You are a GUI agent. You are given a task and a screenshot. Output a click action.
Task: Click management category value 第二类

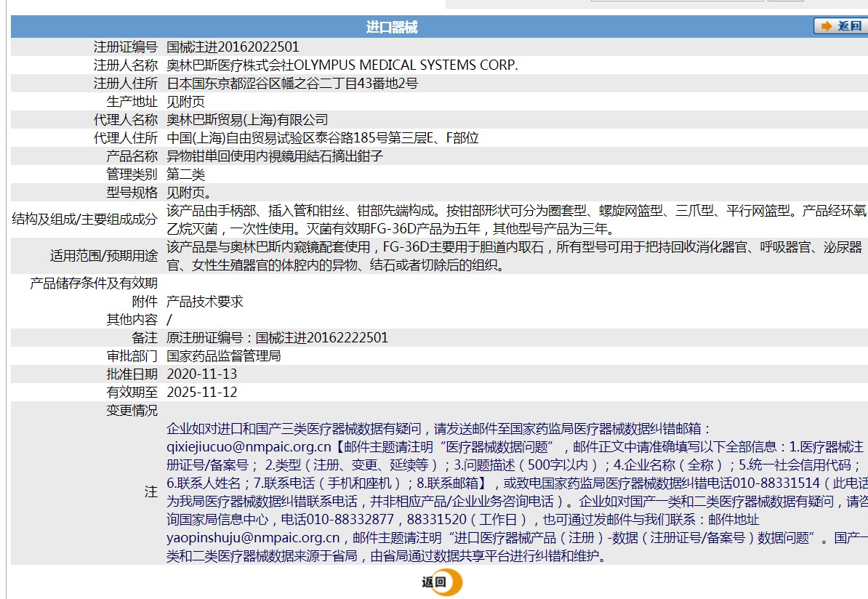pos(185,174)
